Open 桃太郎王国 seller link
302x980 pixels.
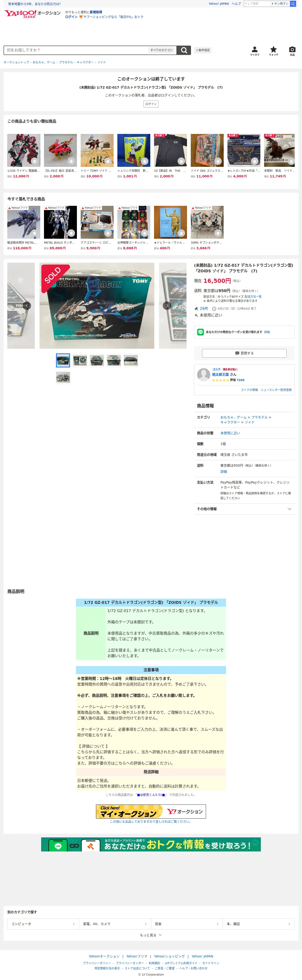coord(220,375)
